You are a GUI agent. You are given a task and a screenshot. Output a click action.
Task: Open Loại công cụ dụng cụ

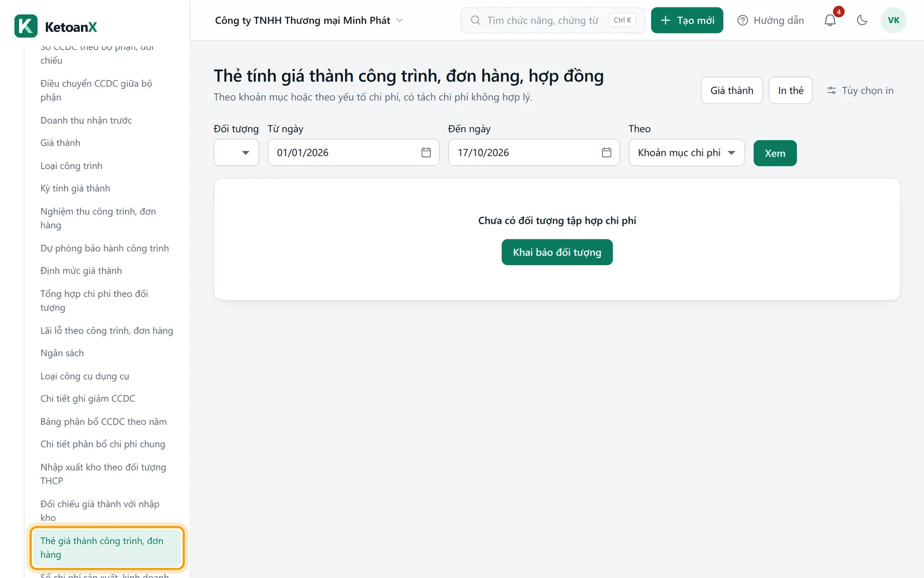[x=106, y=376]
